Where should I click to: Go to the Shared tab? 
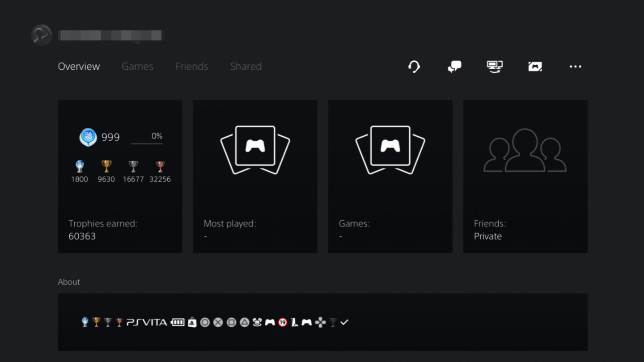click(246, 67)
